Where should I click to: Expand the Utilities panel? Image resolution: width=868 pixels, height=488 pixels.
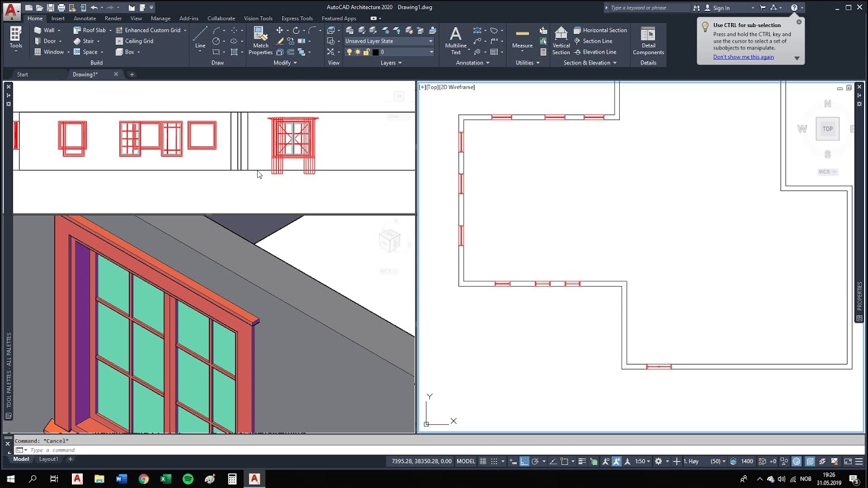point(528,62)
